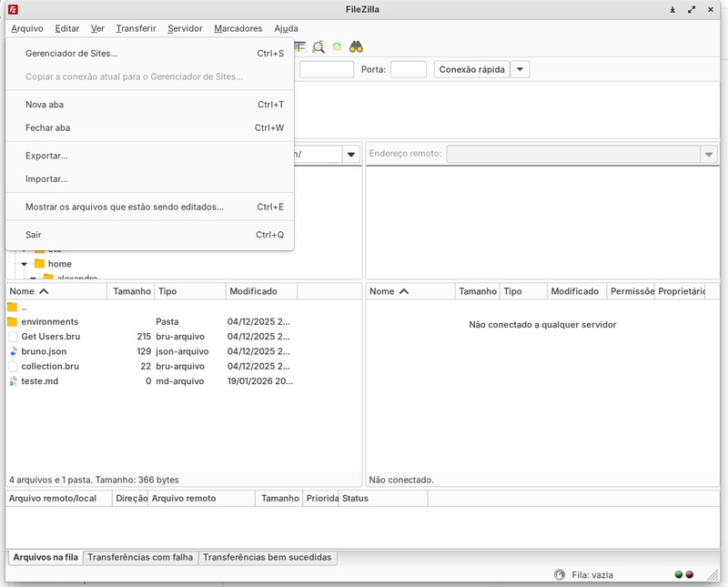Click the queue Direção column header
Viewport: 728px width, 587px height.
click(130, 499)
